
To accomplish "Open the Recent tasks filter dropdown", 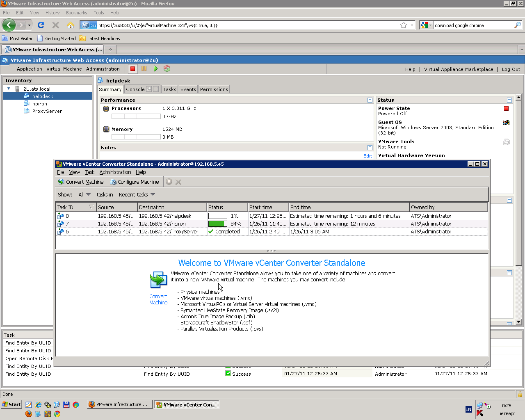I will 137,194.
